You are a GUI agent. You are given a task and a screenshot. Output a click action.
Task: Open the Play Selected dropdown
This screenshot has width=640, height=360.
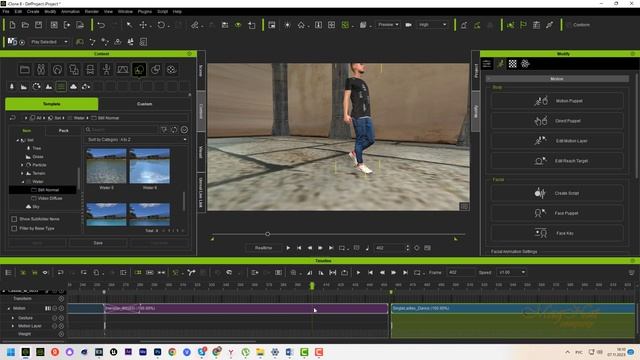49,42
